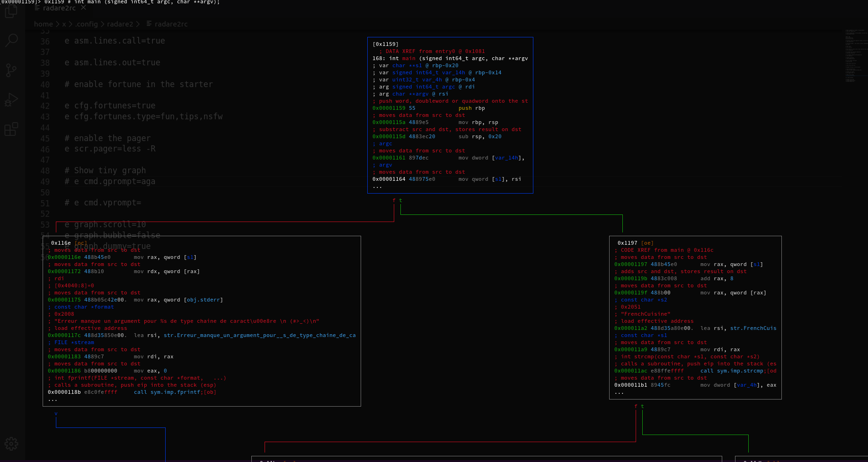Click the radare2rc file breadcrumb
This screenshot has width=868, height=462.
(170, 24)
